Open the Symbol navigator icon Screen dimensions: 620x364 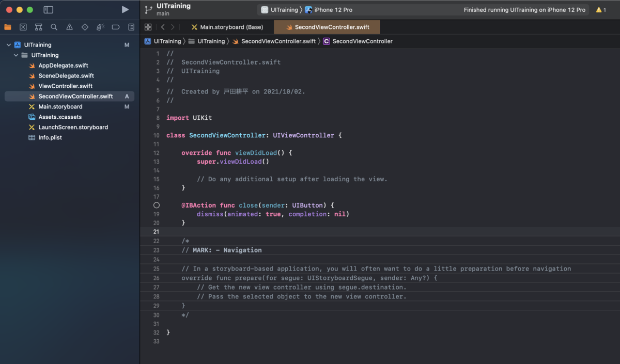pyautogui.click(x=39, y=27)
